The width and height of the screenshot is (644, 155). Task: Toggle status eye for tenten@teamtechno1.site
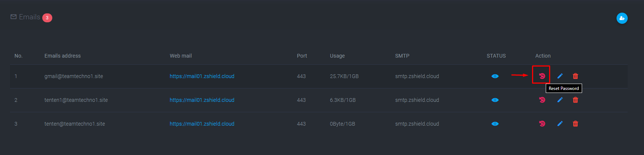[495, 124]
